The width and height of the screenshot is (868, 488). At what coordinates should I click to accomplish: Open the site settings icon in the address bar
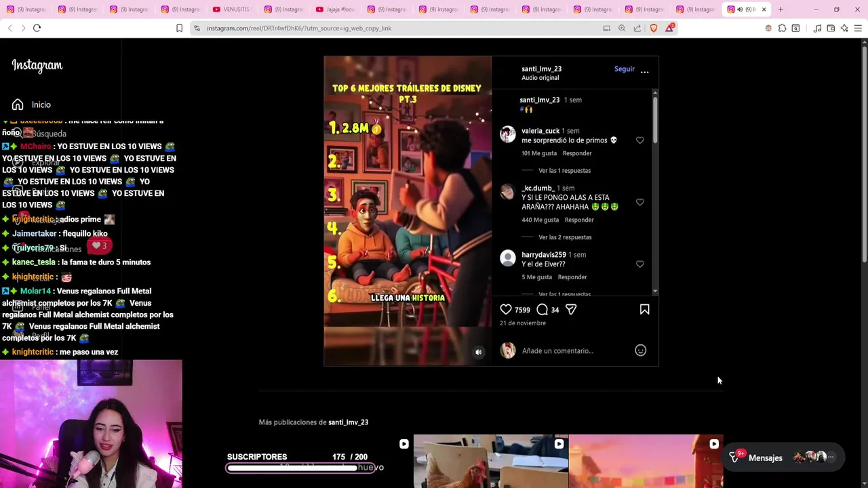pyautogui.click(x=197, y=28)
